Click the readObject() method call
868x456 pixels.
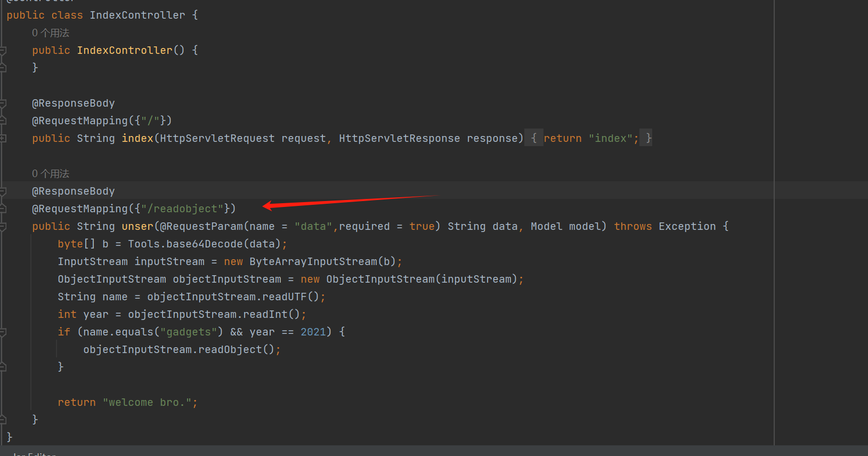pos(230,349)
